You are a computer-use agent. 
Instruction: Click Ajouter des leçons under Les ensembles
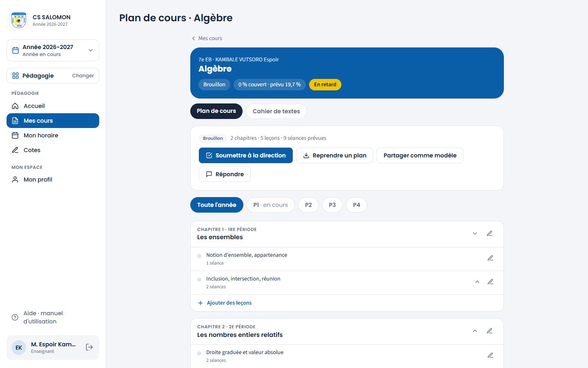pos(225,303)
